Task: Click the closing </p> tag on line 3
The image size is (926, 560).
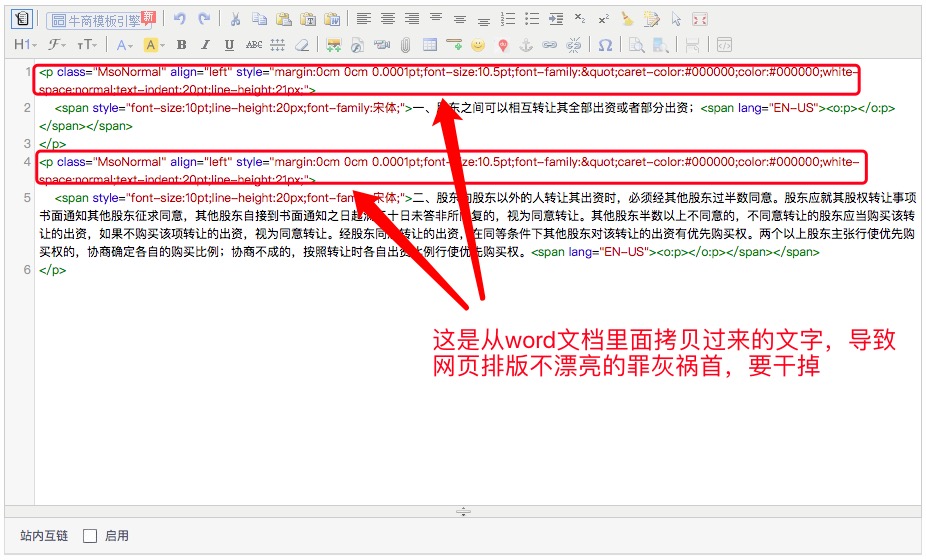Action: (53, 144)
